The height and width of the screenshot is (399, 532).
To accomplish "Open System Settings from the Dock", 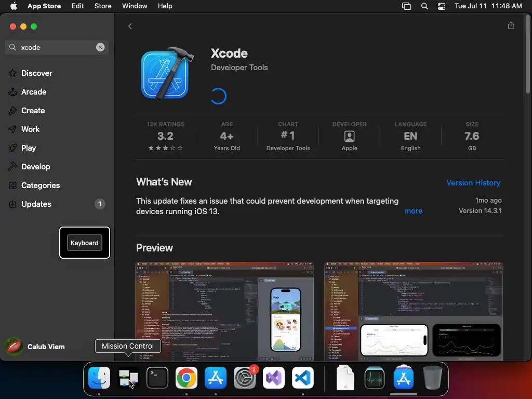I will pos(245,378).
